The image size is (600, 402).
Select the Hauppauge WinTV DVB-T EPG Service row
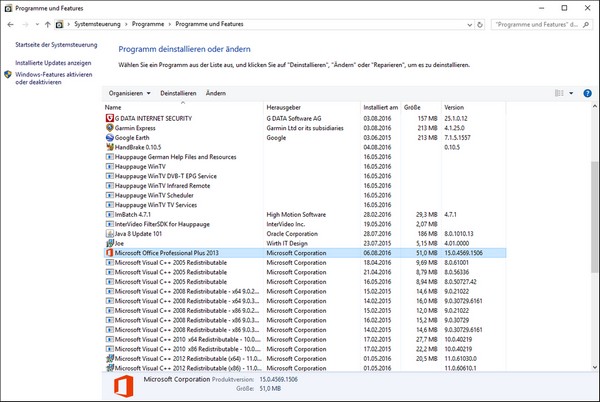pyautogui.click(x=305, y=176)
